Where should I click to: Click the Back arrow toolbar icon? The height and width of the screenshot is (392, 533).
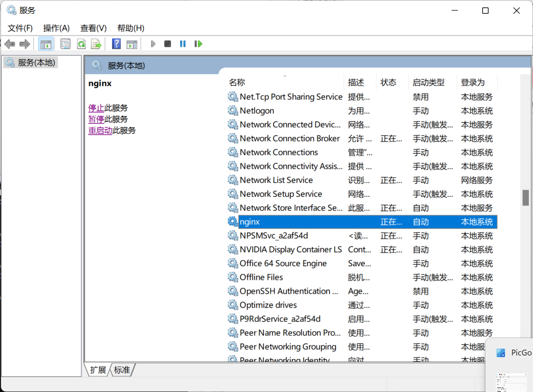[x=10, y=44]
